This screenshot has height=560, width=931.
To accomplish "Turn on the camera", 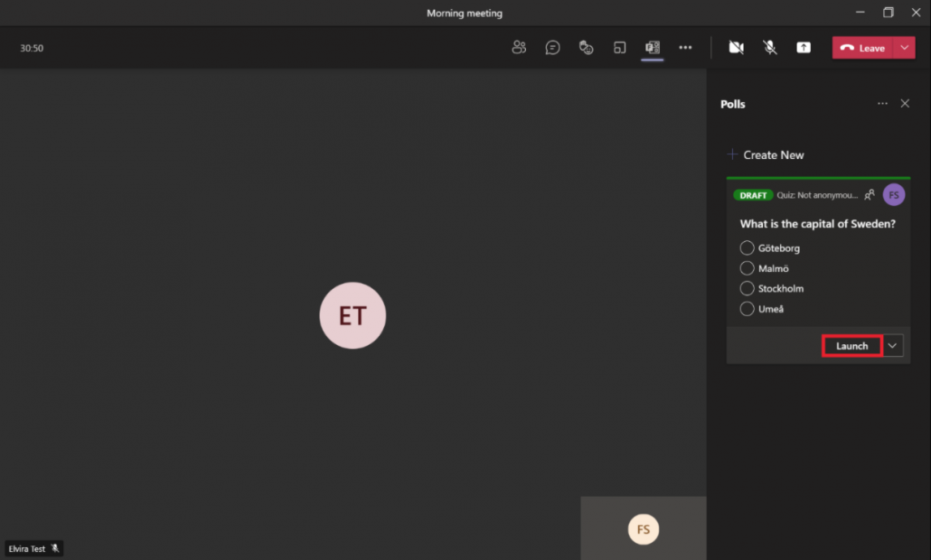I will (737, 48).
